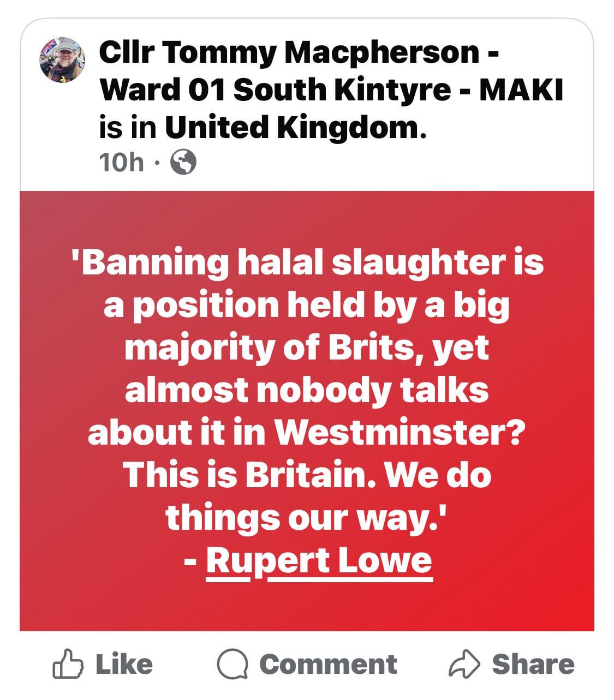Click the 'majority of Brits, yet' line
Viewport: 614px width, 700px height.
pyautogui.click(x=307, y=348)
